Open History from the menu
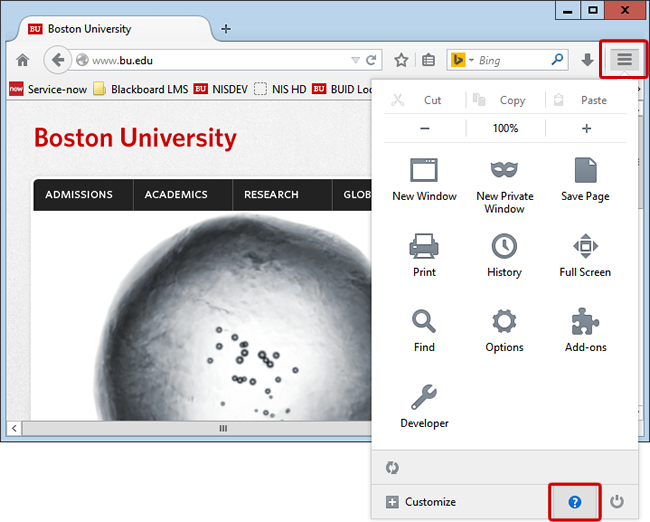This screenshot has height=522, width=650. pos(504,255)
